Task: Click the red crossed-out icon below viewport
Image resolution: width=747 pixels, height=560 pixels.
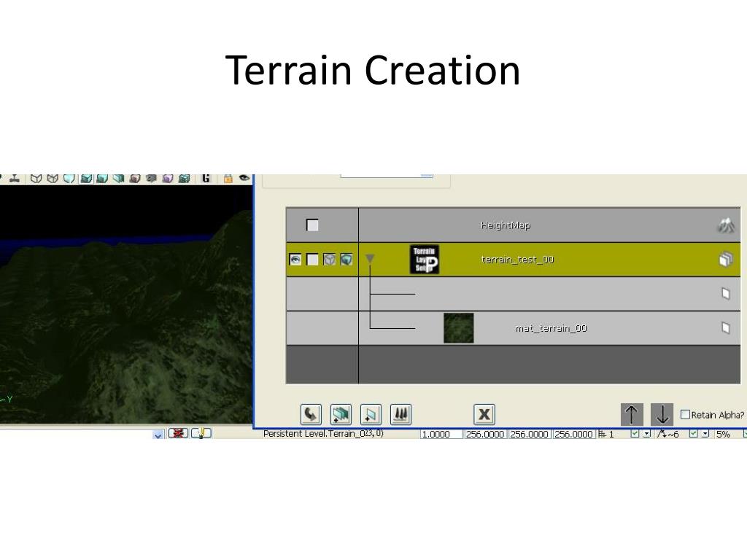Action: pos(178,433)
